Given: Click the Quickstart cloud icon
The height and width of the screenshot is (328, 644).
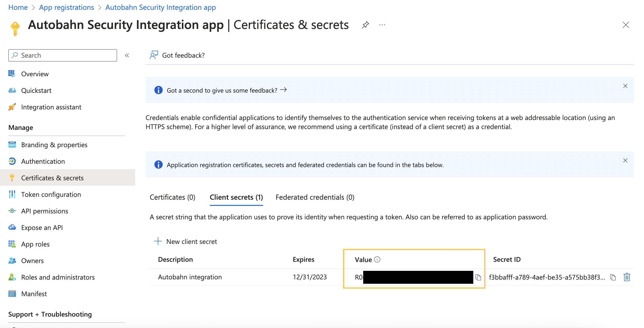Looking at the screenshot, I should click(x=12, y=90).
